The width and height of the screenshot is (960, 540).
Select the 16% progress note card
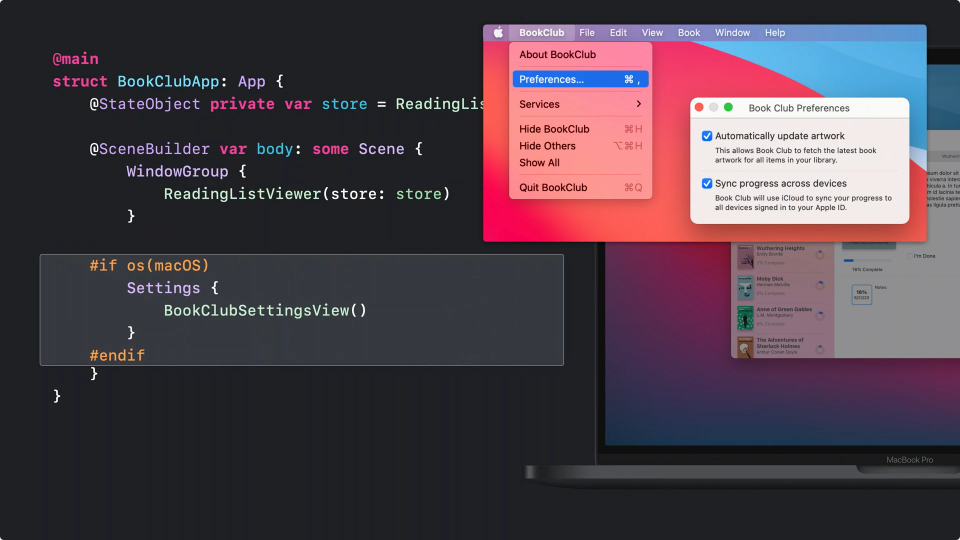861,294
